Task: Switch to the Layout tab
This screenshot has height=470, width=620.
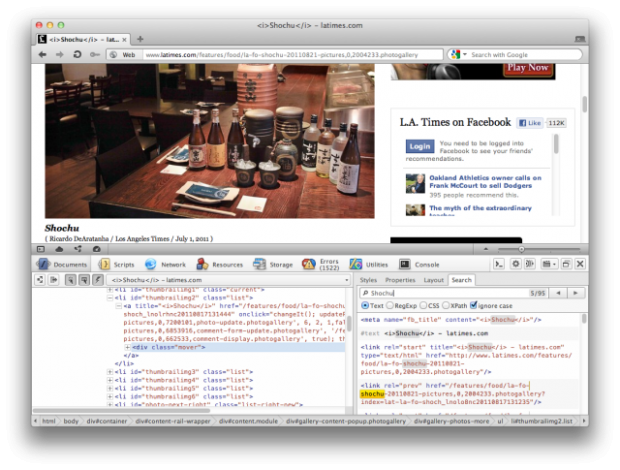Action: click(x=434, y=280)
